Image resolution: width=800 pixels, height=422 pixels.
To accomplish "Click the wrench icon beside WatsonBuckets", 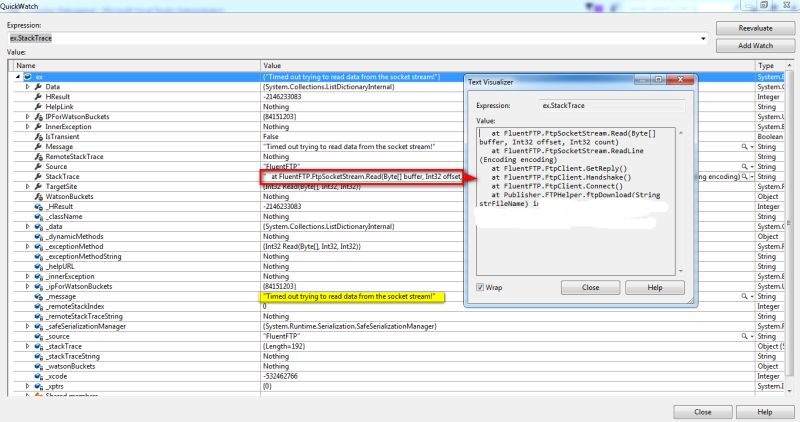I will coord(38,196).
